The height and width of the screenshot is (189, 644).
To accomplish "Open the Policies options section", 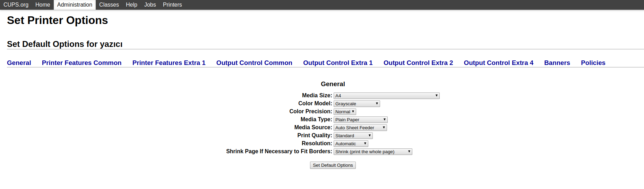I will (x=593, y=63).
